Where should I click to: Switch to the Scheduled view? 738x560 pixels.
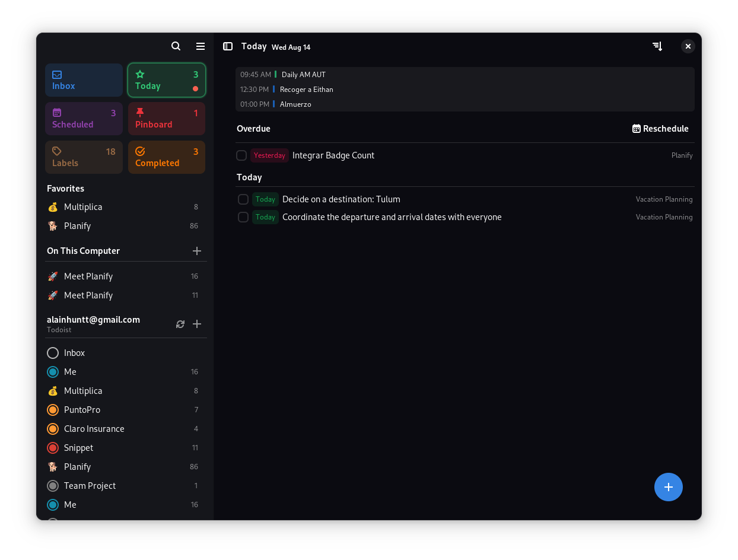[84, 118]
